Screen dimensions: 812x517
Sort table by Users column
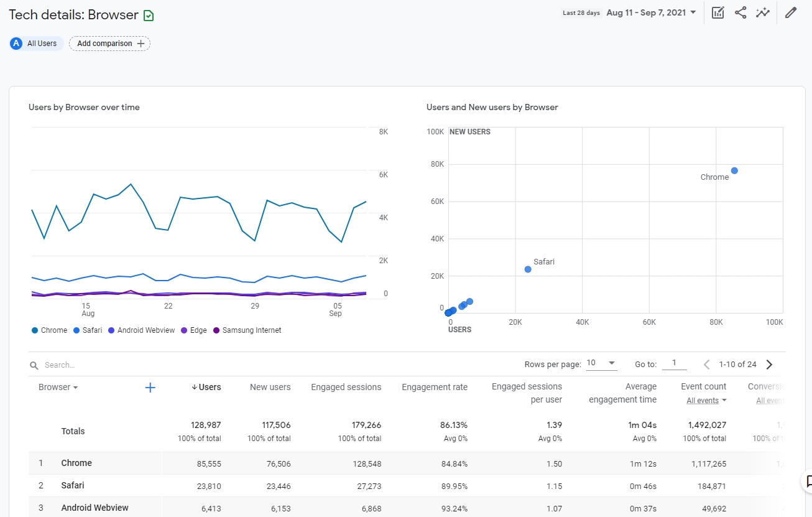[206, 387]
